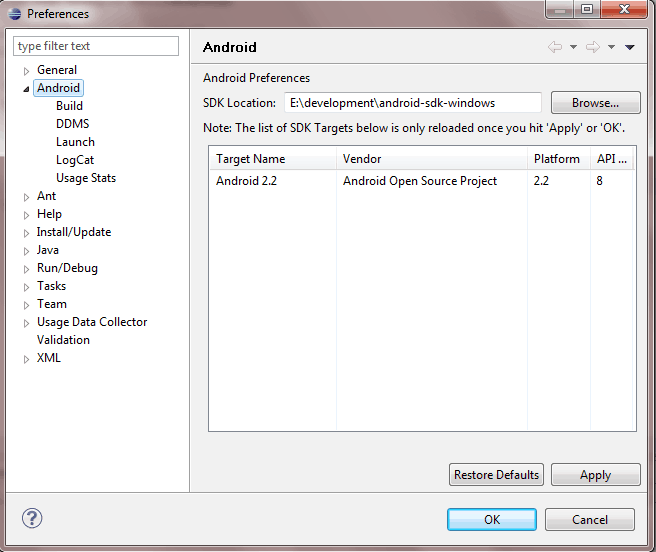Expand the Ant tree node
The width and height of the screenshot is (656, 552).
click(x=26, y=197)
